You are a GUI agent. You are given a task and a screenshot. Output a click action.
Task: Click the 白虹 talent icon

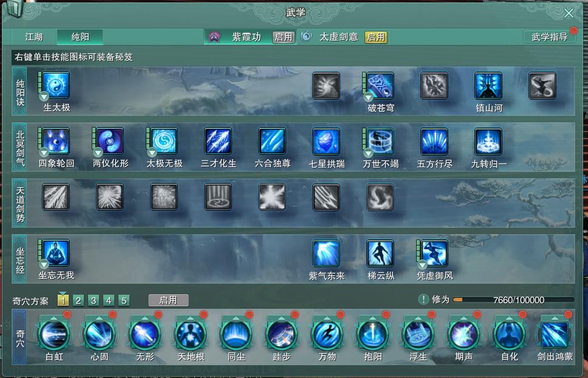click(54, 334)
